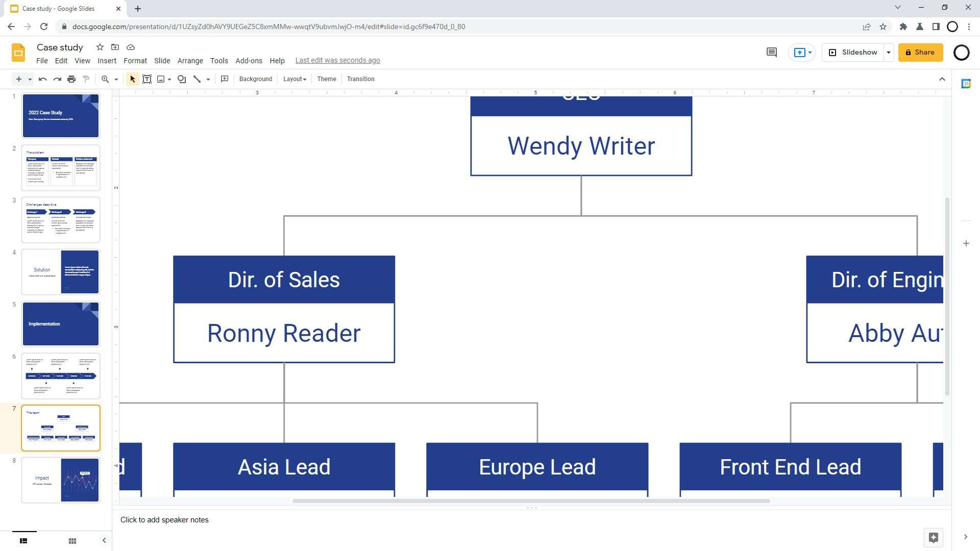
Task: Click the new slide plus icon
Action: (x=19, y=79)
